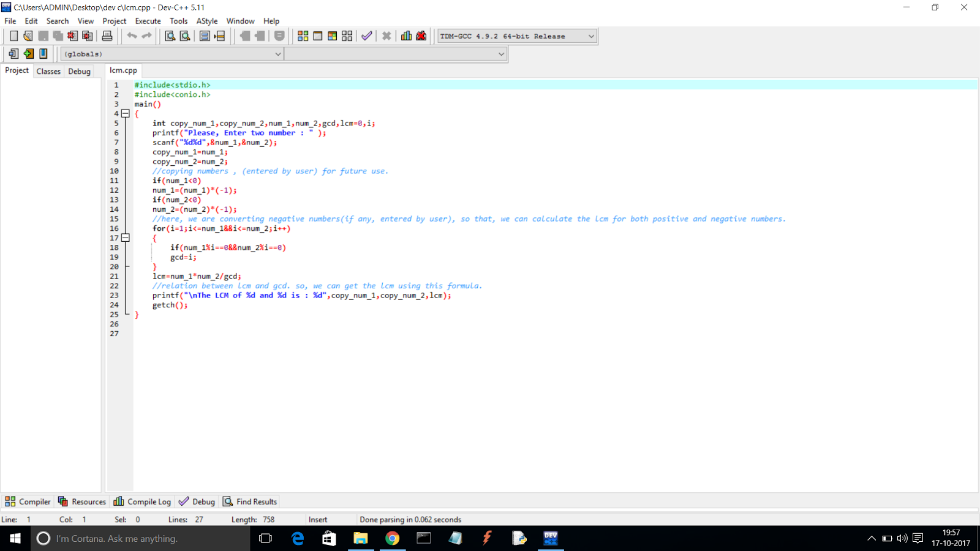Click the Goto function toolbar icon
This screenshot has width=980, height=551.
tap(205, 36)
